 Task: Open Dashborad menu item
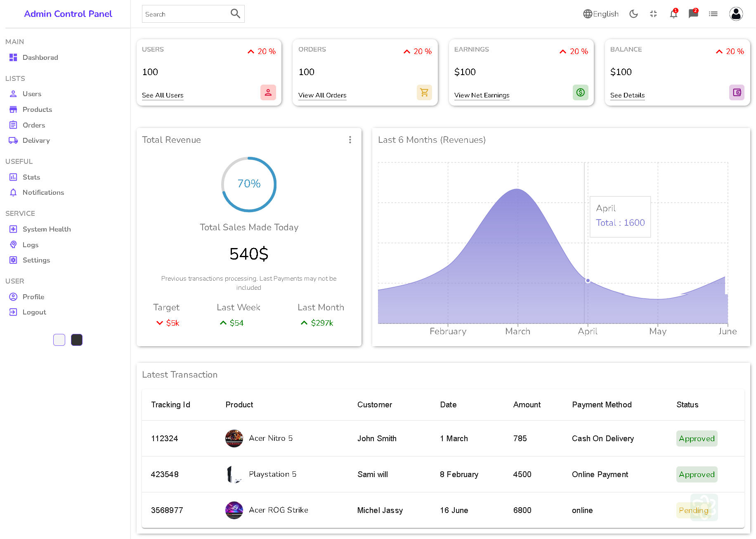click(40, 57)
